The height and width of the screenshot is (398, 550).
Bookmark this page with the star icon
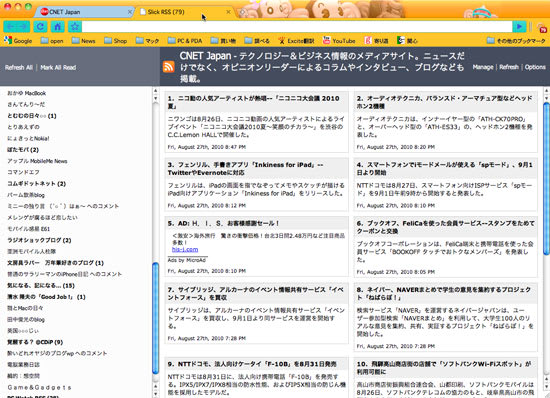click(75, 27)
